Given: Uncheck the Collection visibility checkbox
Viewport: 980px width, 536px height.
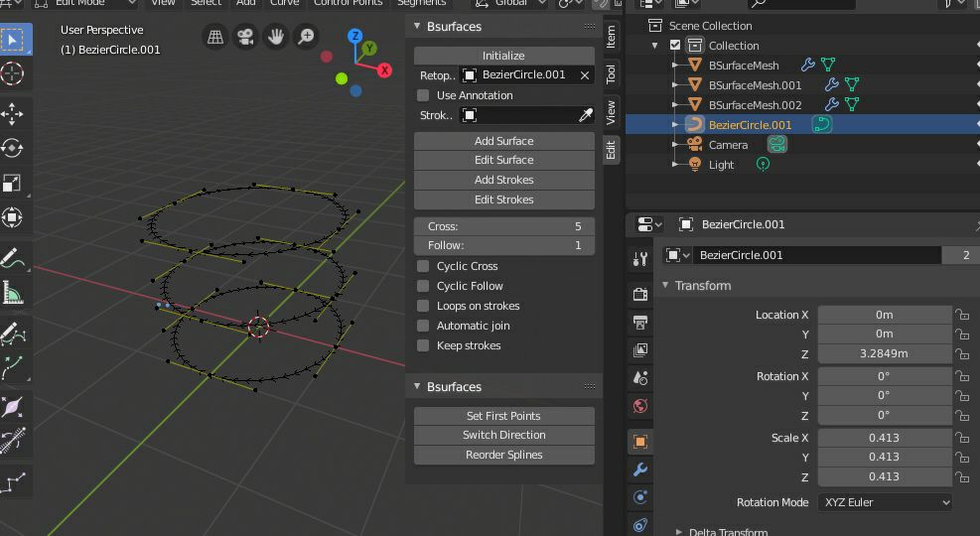Looking at the screenshot, I should click(675, 45).
